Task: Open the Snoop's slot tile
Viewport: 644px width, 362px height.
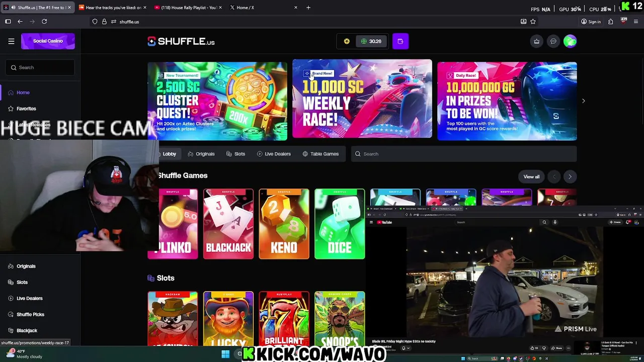Action: click(340, 319)
